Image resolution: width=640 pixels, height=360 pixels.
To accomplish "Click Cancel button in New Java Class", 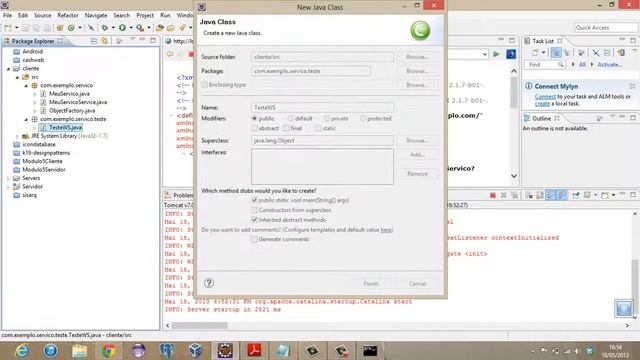I will click(x=417, y=283).
